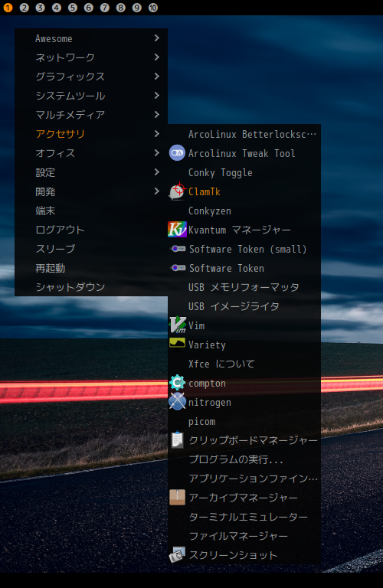Choose シャットダウン in the main menu

[91, 287]
